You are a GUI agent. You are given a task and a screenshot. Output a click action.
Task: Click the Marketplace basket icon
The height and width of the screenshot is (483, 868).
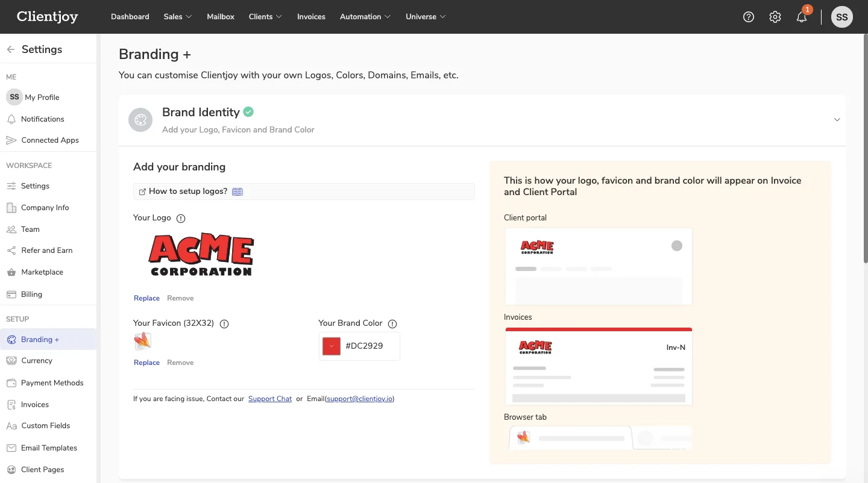[11, 272]
